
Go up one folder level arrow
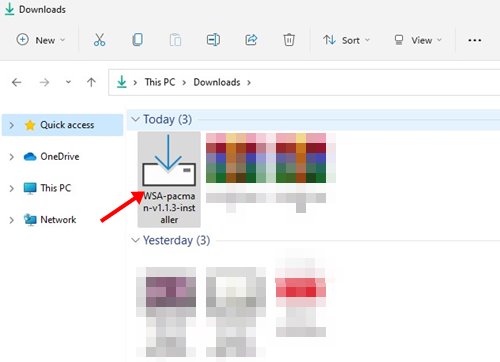[91, 82]
